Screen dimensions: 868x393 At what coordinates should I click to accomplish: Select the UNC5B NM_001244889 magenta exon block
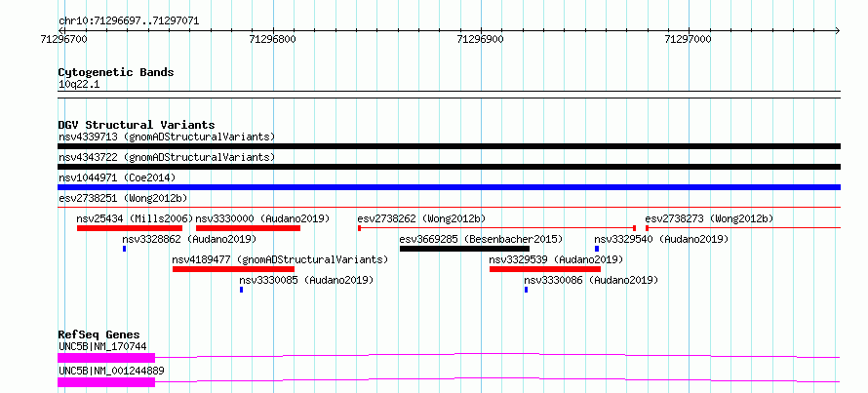[106, 382]
